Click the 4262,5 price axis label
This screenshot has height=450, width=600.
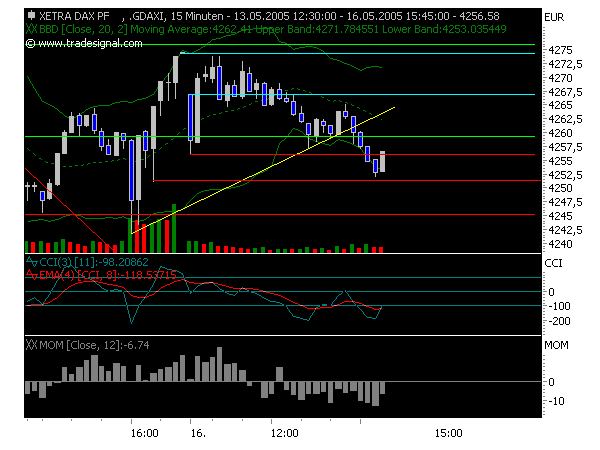[x=565, y=119]
